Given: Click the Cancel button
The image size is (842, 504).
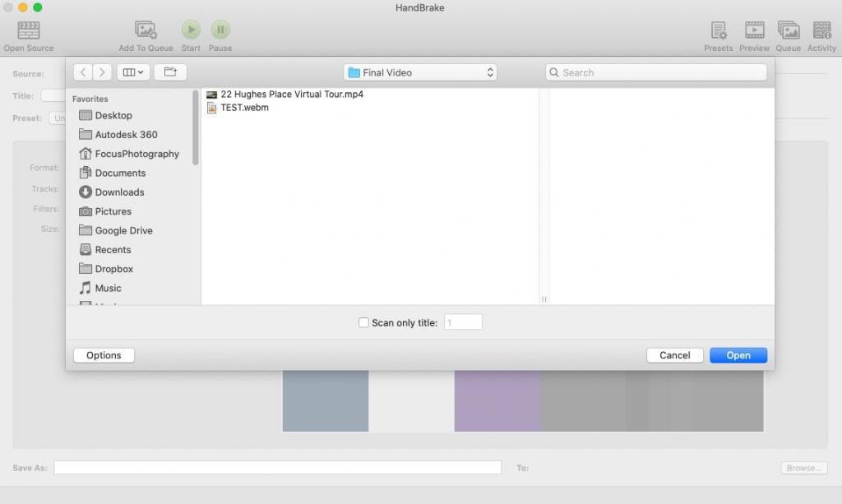Looking at the screenshot, I should click(x=675, y=355).
